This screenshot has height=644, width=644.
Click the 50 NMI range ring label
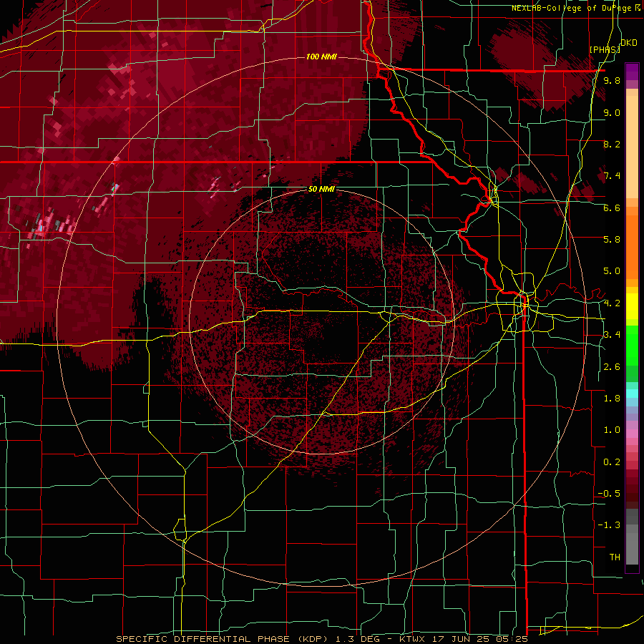(x=321, y=190)
